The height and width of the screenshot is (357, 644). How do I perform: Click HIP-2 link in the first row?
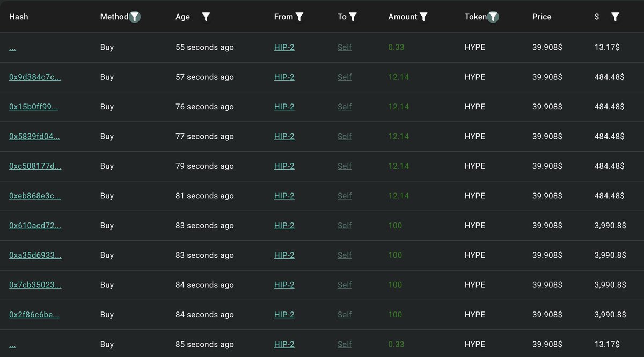pyautogui.click(x=284, y=47)
